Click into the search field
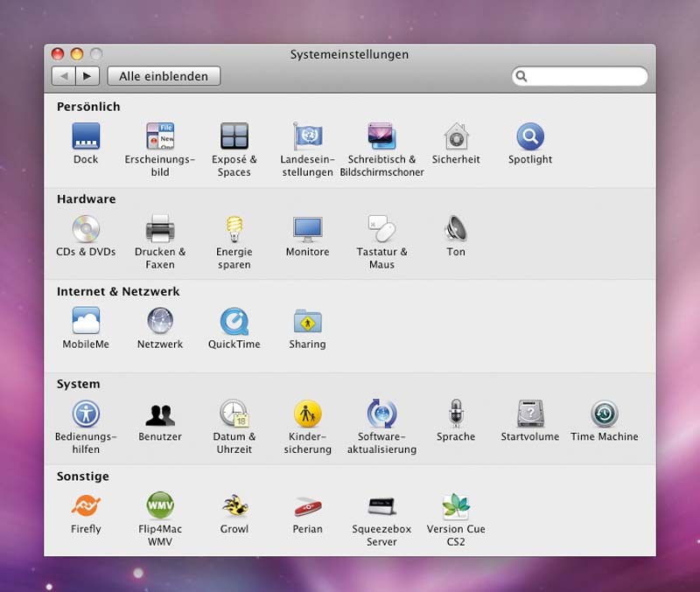700x592 pixels. point(579,76)
